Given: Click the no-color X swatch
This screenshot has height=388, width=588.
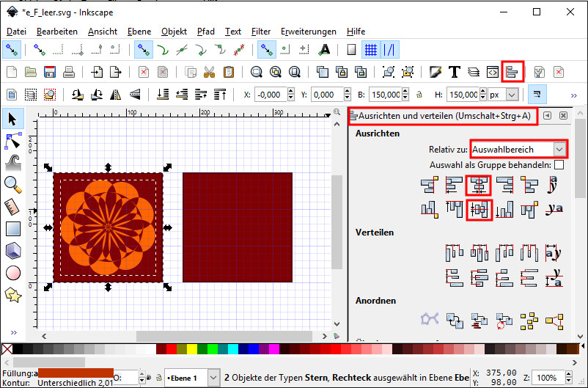Looking at the screenshot, I should [7, 349].
